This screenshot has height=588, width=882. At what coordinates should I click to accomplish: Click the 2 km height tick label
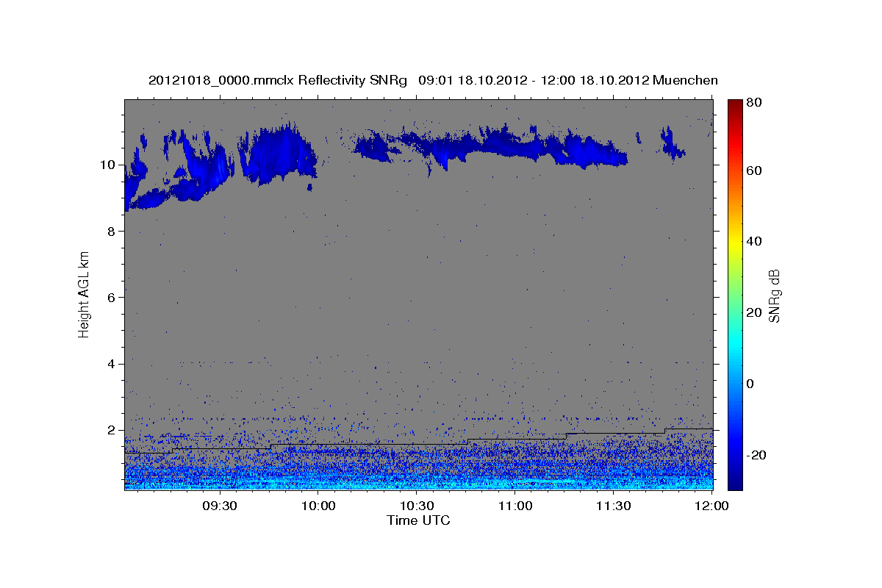coord(112,430)
